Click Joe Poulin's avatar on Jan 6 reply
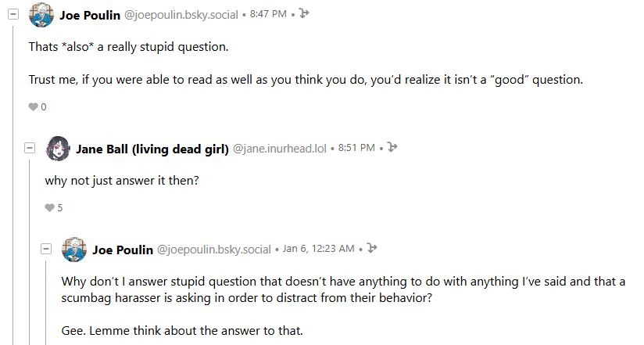Viewport: 644px width, 345px height. pyautogui.click(x=74, y=250)
